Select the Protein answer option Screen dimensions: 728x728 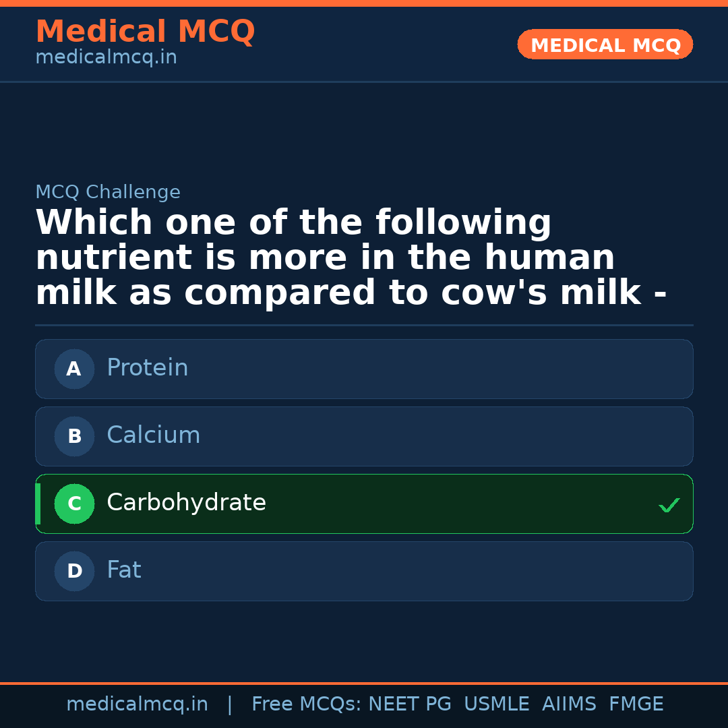364,369
